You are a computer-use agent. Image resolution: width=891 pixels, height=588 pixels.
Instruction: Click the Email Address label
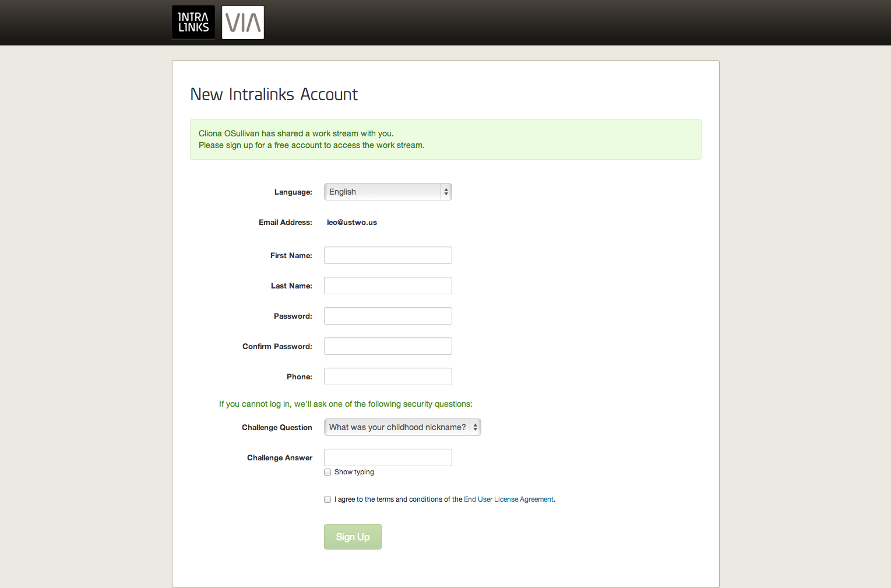coord(286,223)
